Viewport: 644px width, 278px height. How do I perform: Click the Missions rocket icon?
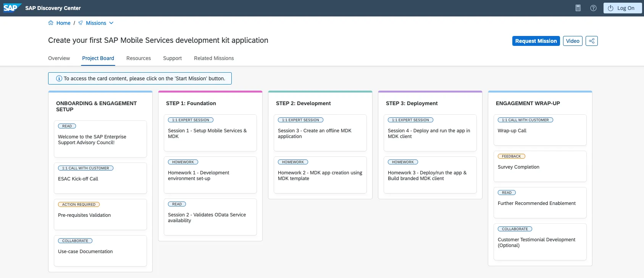(x=81, y=23)
